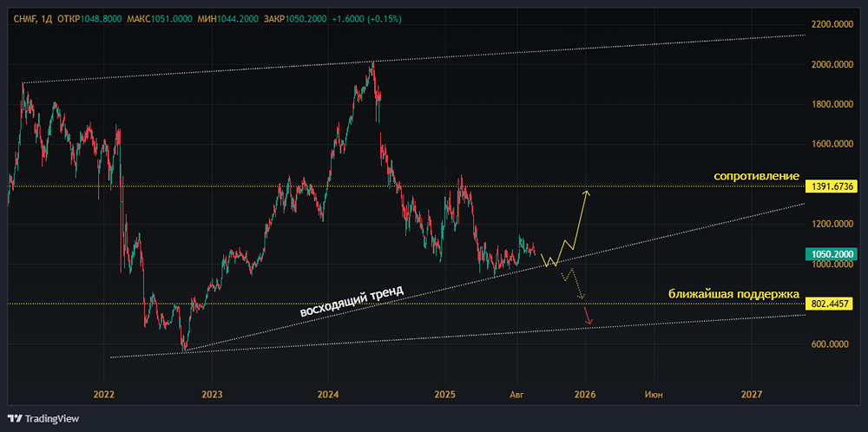Click the 2026 time axis label

[x=585, y=394]
